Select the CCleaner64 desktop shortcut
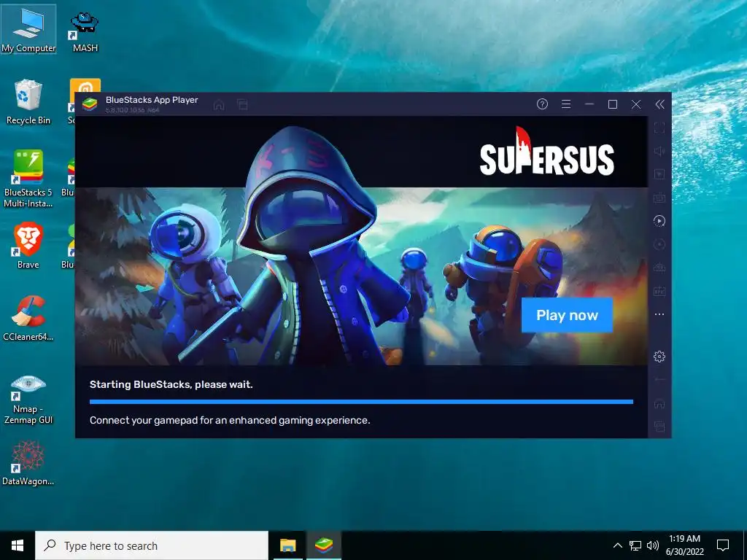Image resolution: width=747 pixels, height=560 pixels. [x=28, y=318]
